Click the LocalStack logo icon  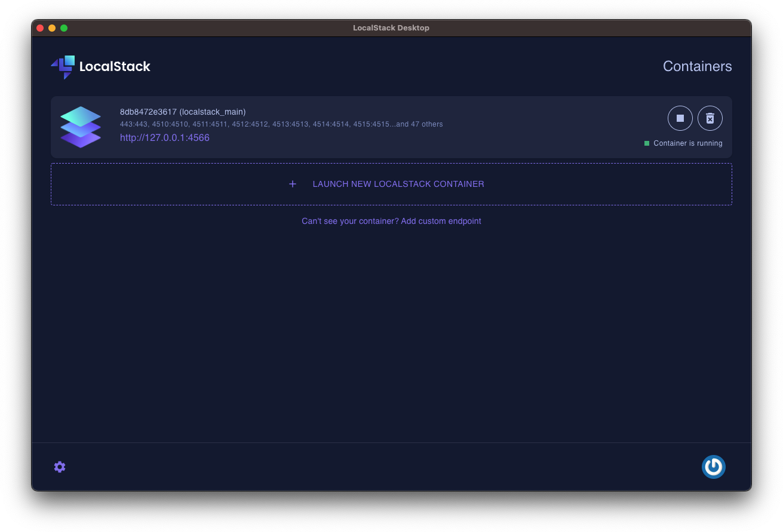click(63, 67)
